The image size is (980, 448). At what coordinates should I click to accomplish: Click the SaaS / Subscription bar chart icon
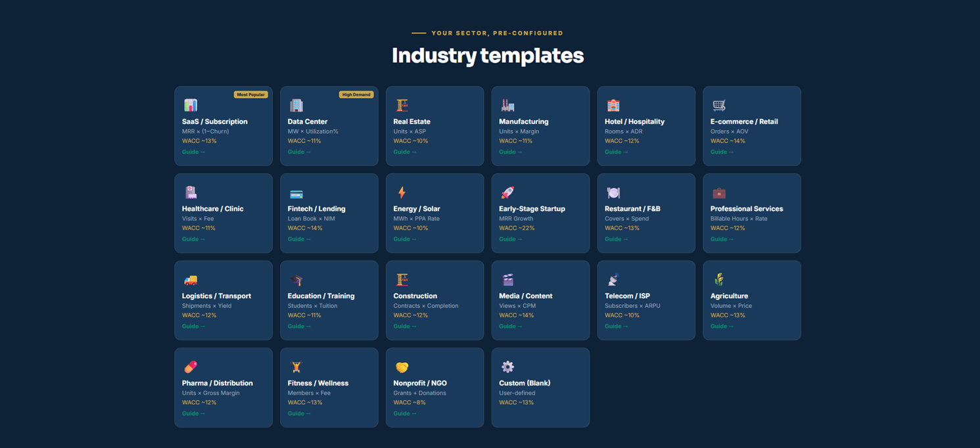coord(191,105)
